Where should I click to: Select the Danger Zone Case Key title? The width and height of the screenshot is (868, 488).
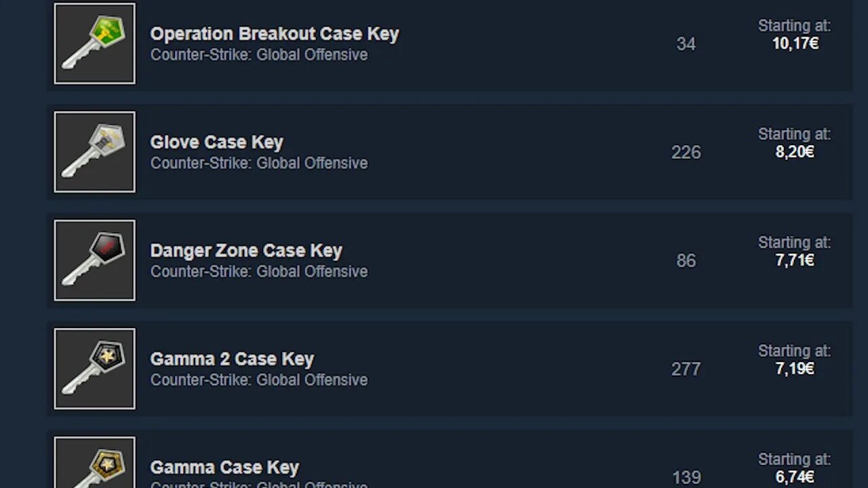(x=245, y=251)
